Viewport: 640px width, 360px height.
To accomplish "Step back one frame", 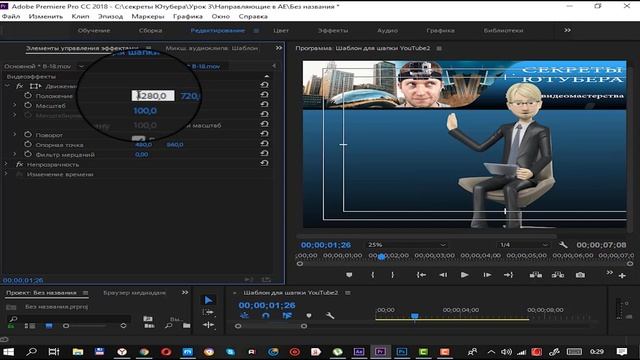I will click(x=443, y=275).
